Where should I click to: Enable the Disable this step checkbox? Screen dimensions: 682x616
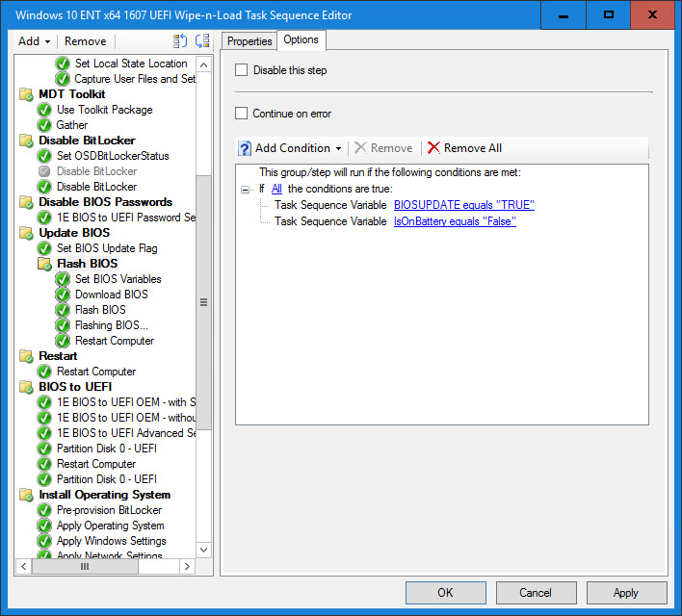coord(242,70)
